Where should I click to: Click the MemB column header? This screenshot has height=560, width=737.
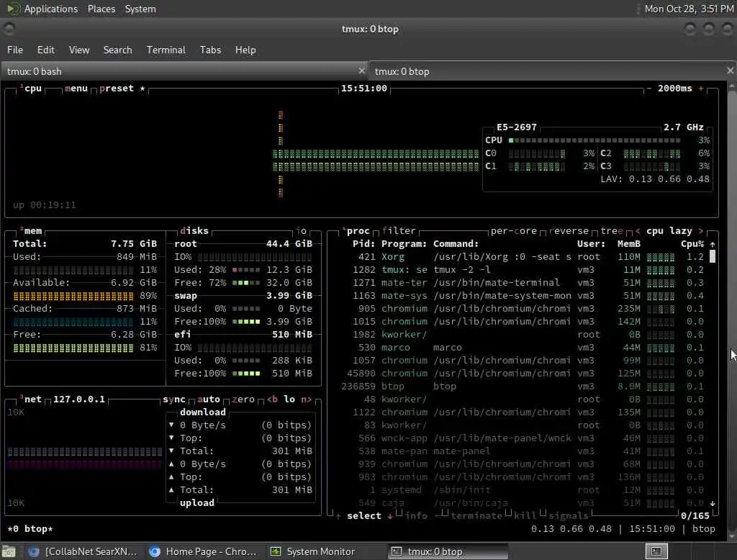tap(629, 243)
